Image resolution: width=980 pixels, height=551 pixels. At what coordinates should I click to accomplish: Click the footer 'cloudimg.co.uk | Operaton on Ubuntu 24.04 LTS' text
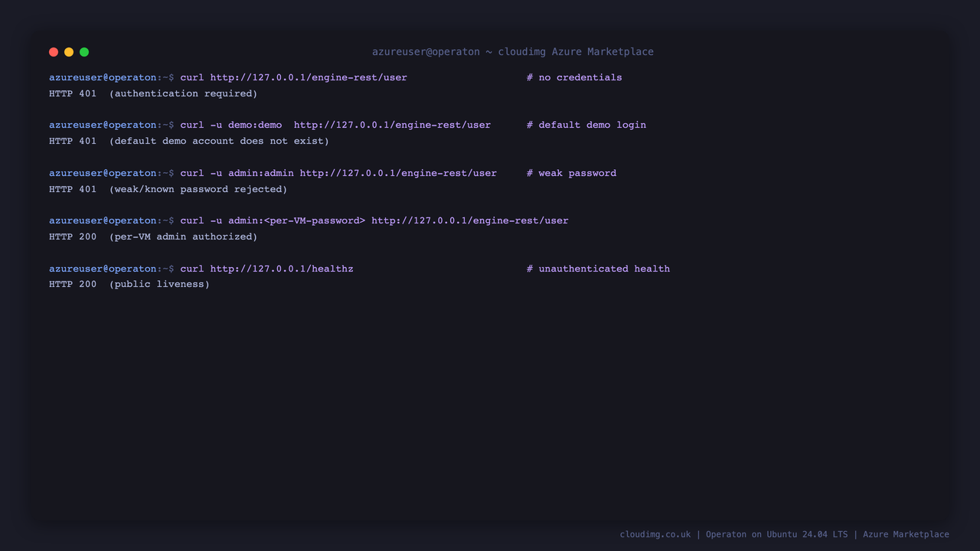coord(733,534)
